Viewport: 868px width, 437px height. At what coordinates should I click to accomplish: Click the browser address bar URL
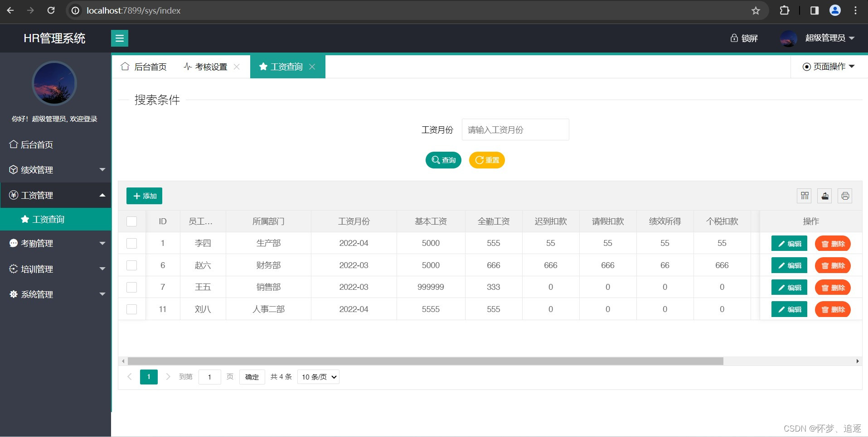[x=134, y=10]
